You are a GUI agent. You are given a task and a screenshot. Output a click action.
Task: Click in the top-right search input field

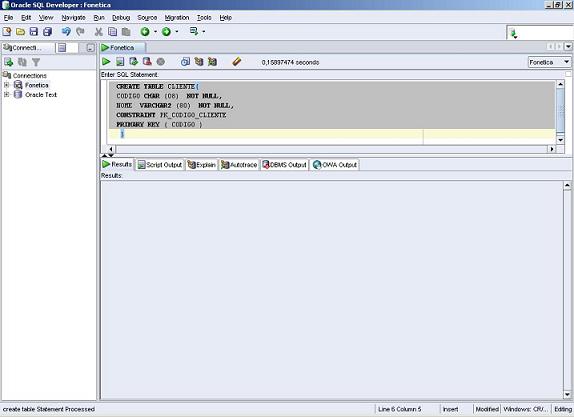click(545, 34)
